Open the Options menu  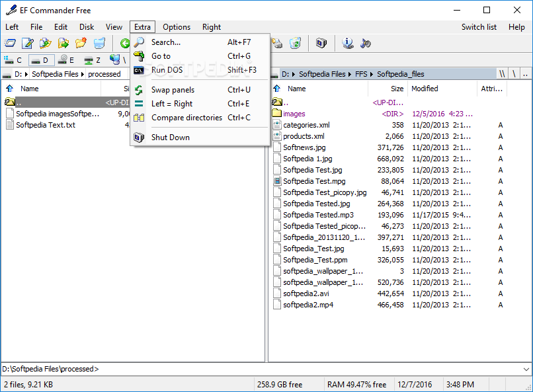point(177,27)
